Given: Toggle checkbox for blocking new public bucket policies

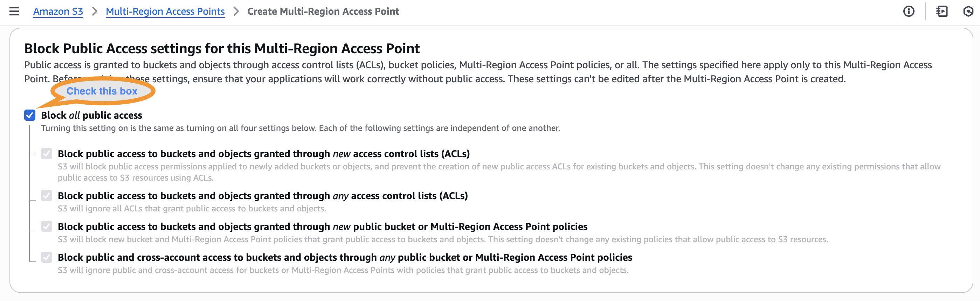Looking at the screenshot, I should coord(47,226).
